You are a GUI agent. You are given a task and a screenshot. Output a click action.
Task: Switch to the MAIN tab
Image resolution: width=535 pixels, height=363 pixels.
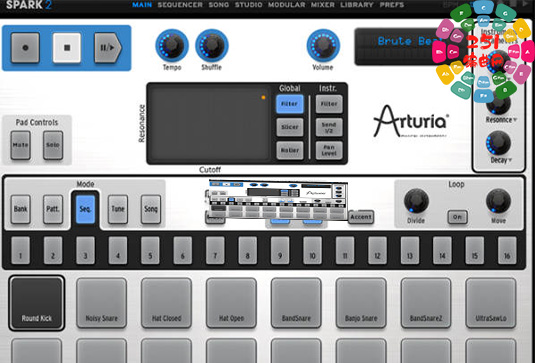[142, 5]
